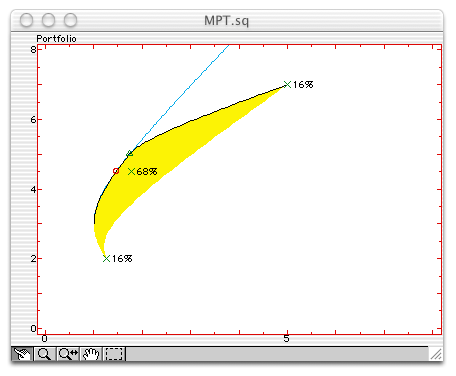Viewport: 456px width, 376px height.
Task: Click the Portfolio graph label
Action: pyautogui.click(x=56, y=39)
